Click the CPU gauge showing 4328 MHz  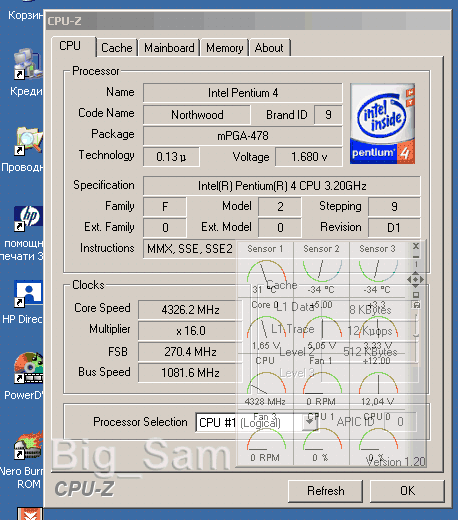(x=266, y=382)
